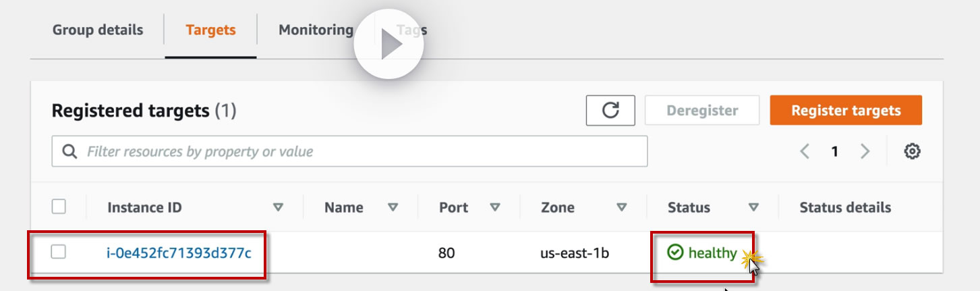Sort by Instance ID column arrow
980x291 pixels.
click(x=277, y=208)
